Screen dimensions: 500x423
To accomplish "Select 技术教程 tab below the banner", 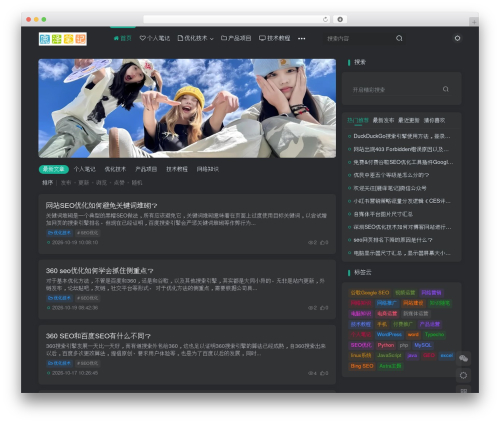I will click(x=177, y=169).
